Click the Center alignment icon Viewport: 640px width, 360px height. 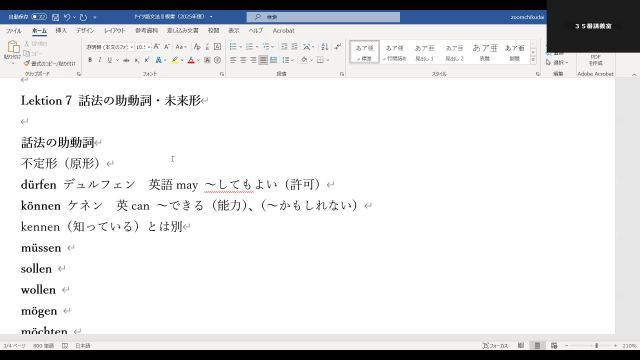coord(243,60)
